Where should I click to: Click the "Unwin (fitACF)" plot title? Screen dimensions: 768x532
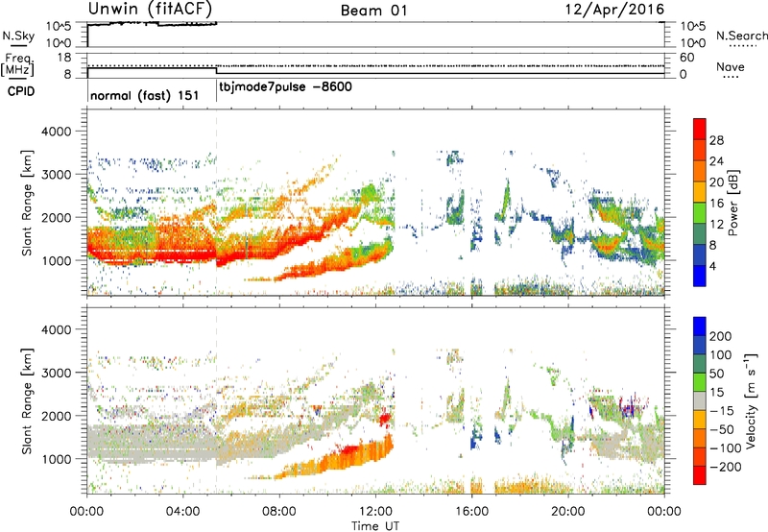(151, 10)
